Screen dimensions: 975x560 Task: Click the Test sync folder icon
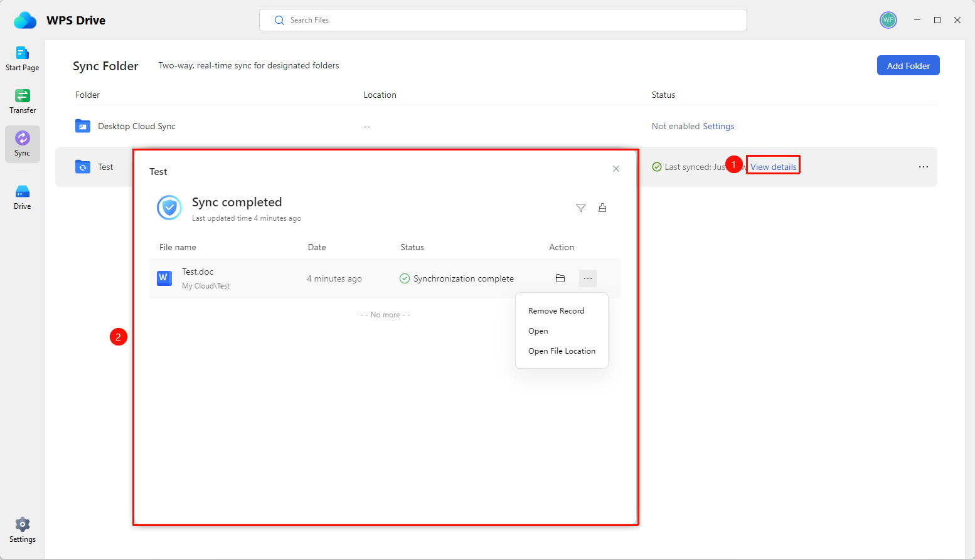tap(83, 167)
